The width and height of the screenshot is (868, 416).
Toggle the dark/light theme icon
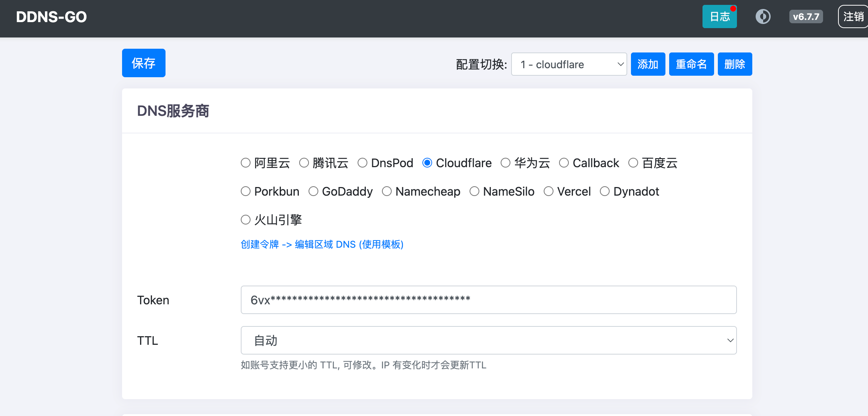point(763,16)
